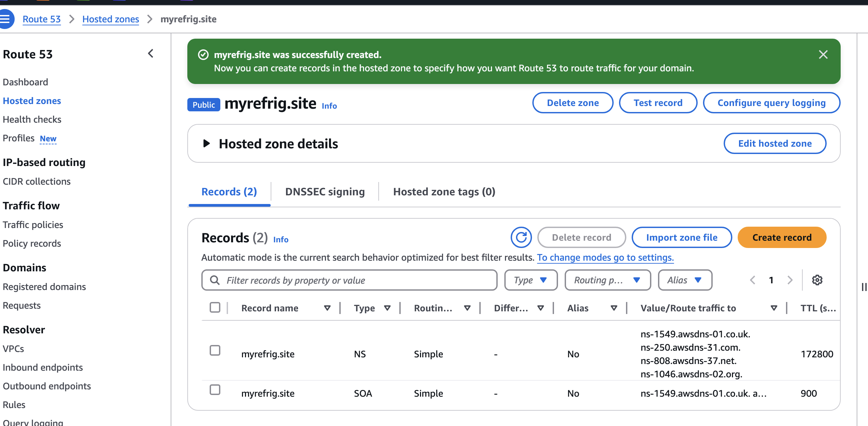Screen dimensions: 868x426
Task: Open Inbound endpoints in sidebar
Action: [x=43, y=367]
